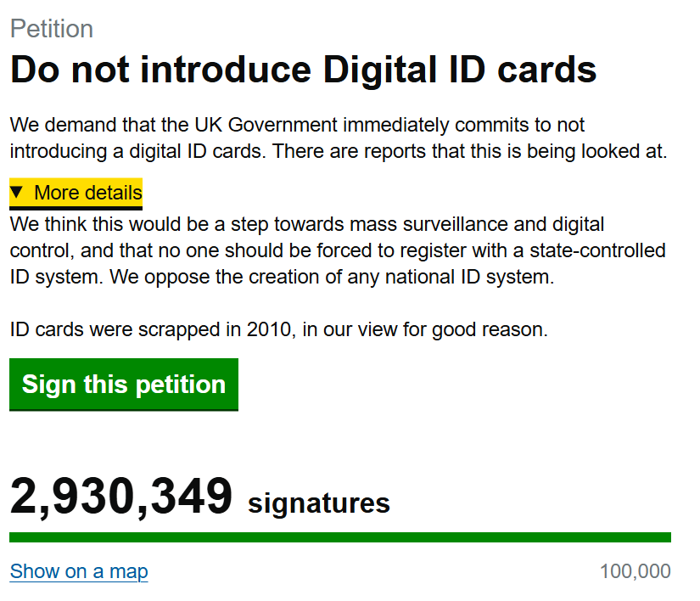Click the year 2010 in the text
700x601 pixels.
pos(269,329)
